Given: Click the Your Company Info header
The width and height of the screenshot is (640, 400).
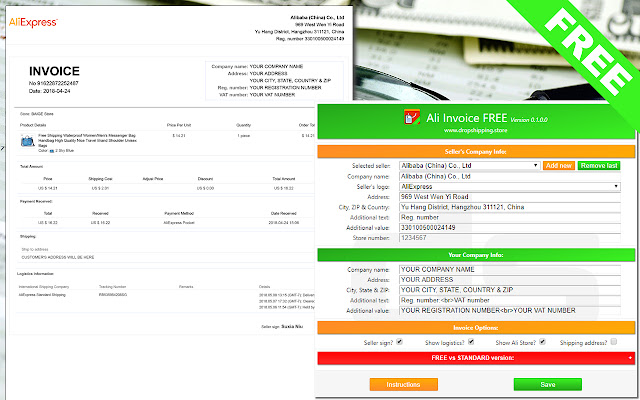Looking at the screenshot, I should [x=476, y=255].
